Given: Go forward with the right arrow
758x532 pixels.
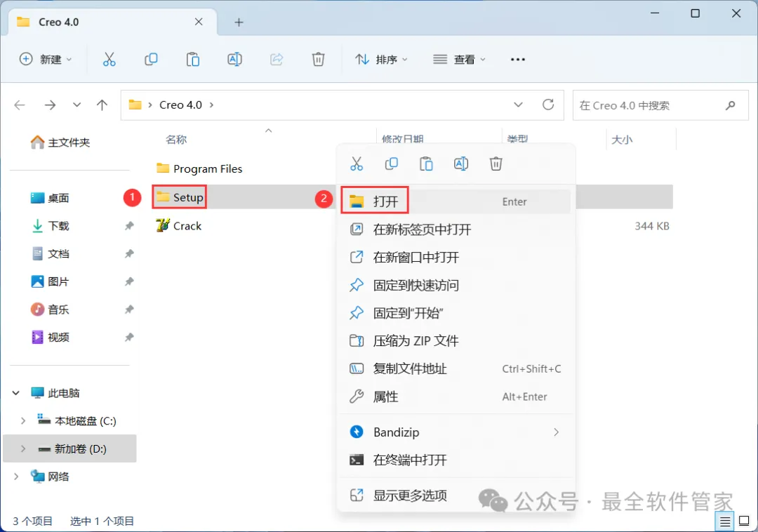Looking at the screenshot, I should point(50,105).
